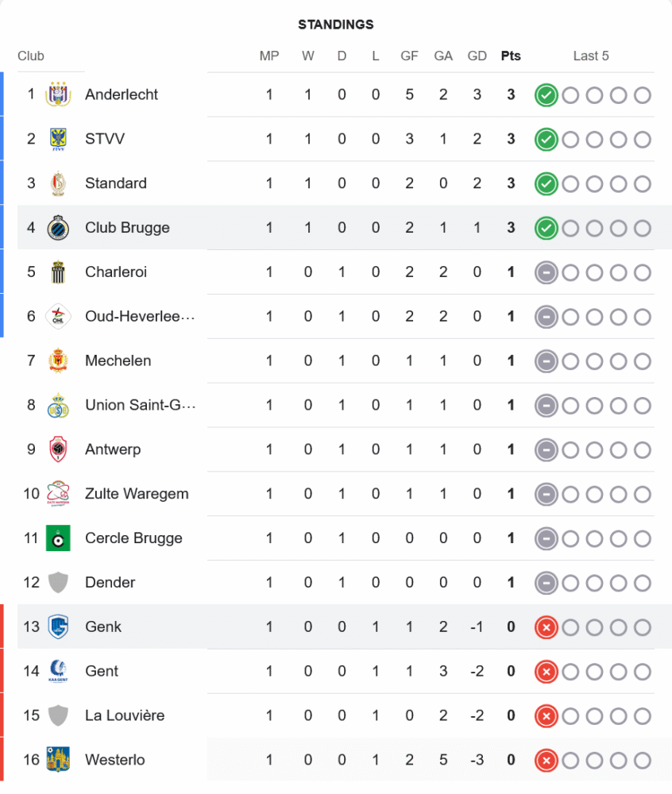Screen dimensions: 672x794
Task: Click Anderlecht's green win result icon
Action: [546, 95]
